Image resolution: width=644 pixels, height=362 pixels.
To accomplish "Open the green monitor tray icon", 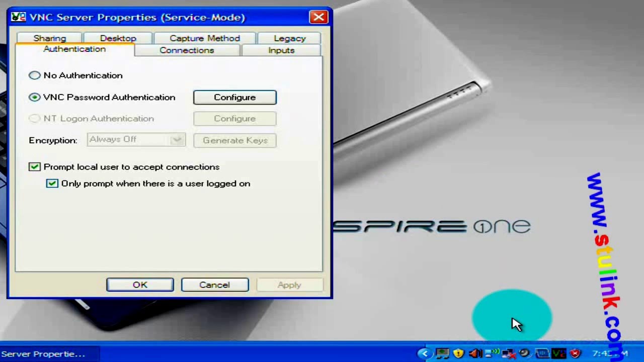I will 442,353.
